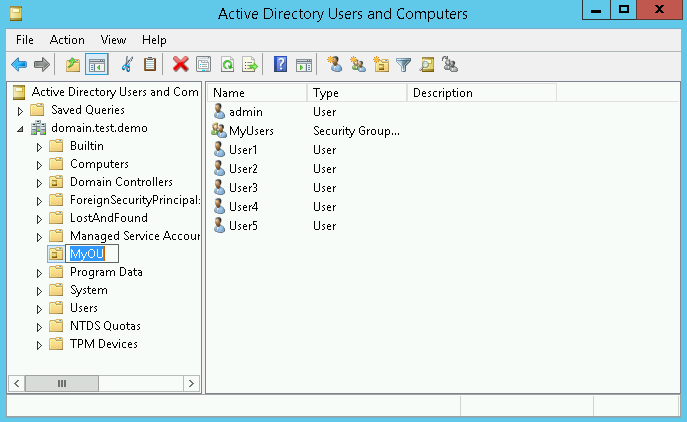Click the admin user icon
687x422 pixels.
[x=219, y=112]
